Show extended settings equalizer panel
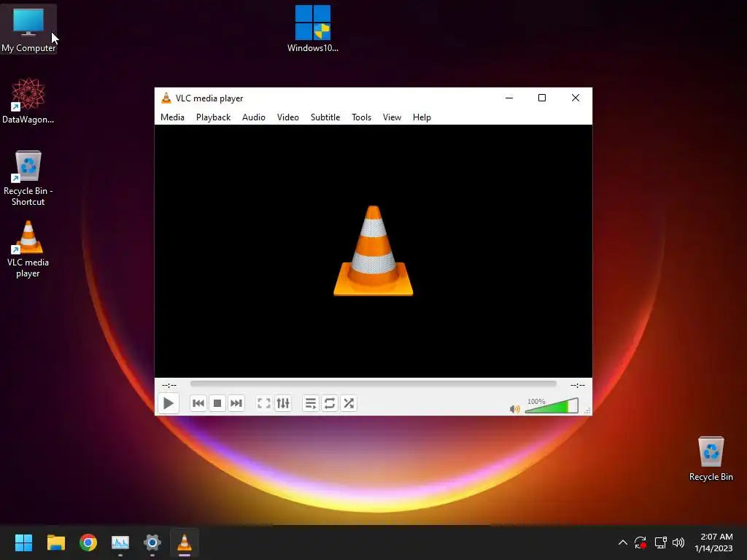This screenshot has height=560, width=747. pyautogui.click(x=283, y=403)
